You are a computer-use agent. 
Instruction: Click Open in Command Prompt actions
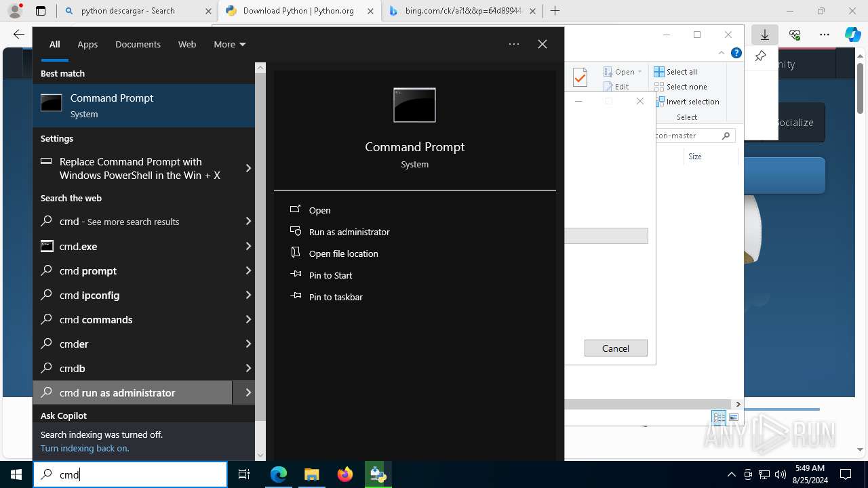point(319,210)
